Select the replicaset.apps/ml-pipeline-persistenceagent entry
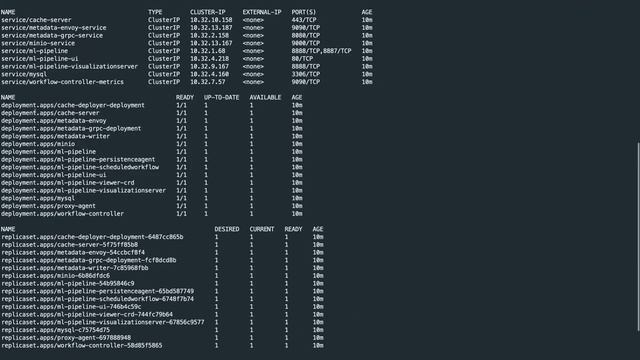Image resolution: width=640 pixels, height=360 pixels. tap(98, 291)
